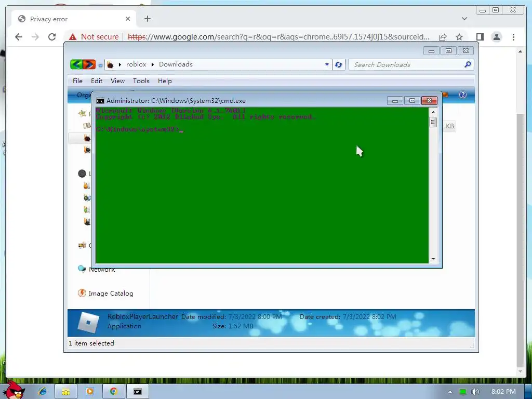Click the Angry Birds Start button

click(14, 390)
